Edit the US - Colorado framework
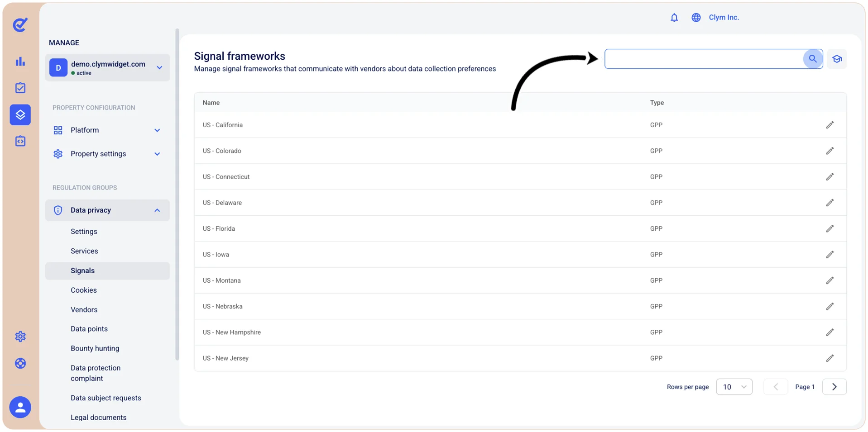 point(830,151)
